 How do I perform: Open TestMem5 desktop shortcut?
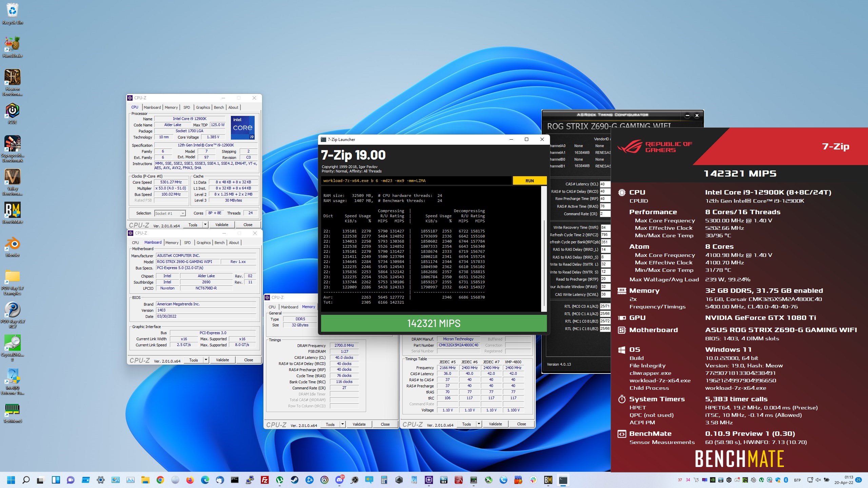[x=13, y=412]
